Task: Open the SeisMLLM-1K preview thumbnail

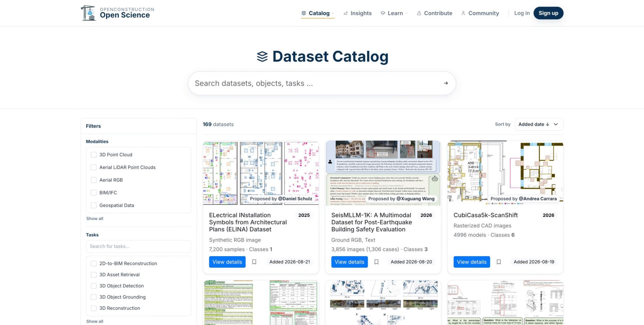Action: coord(383,173)
